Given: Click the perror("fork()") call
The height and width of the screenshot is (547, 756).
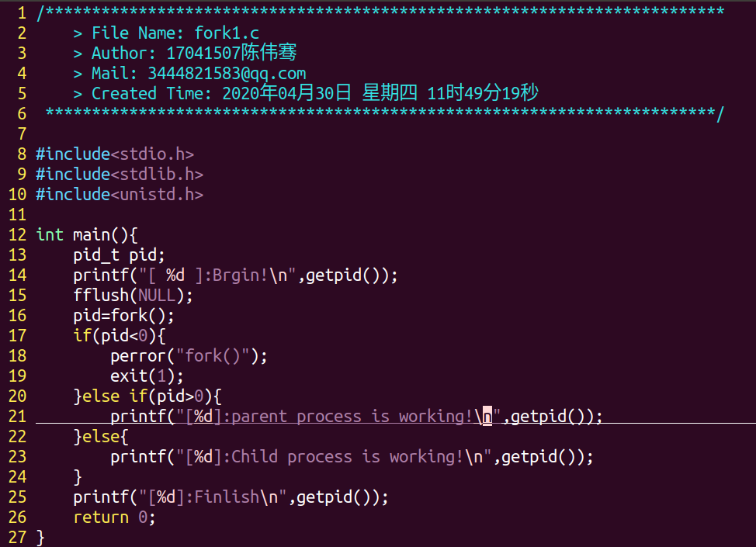Looking at the screenshot, I should coord(189,356).
